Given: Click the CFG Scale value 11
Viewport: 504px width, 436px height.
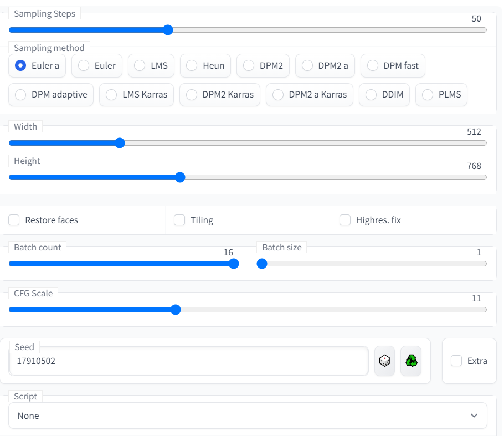Looking at the screenshot, I should coord(476,299).
